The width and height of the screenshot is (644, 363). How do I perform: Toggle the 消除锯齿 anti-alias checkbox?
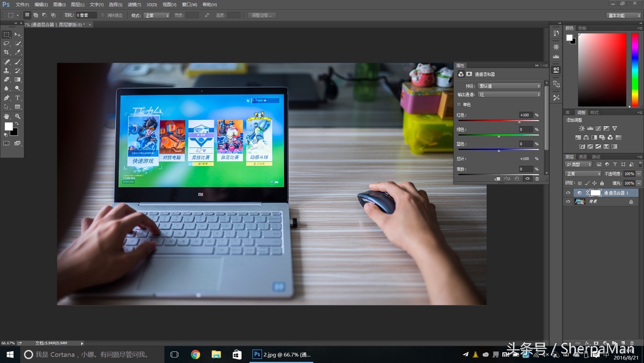(103, 15)
